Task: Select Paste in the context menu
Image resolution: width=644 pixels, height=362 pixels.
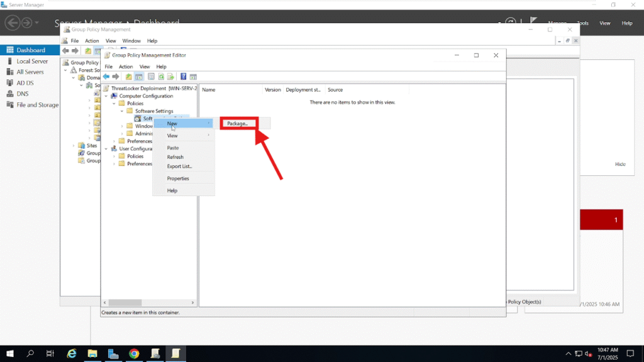Action: pos(183,148)
